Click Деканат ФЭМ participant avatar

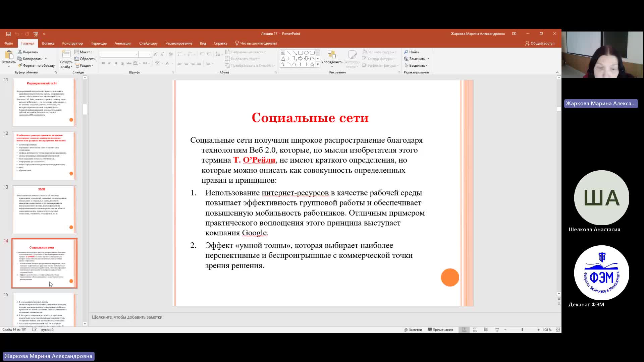coord(601,273)
